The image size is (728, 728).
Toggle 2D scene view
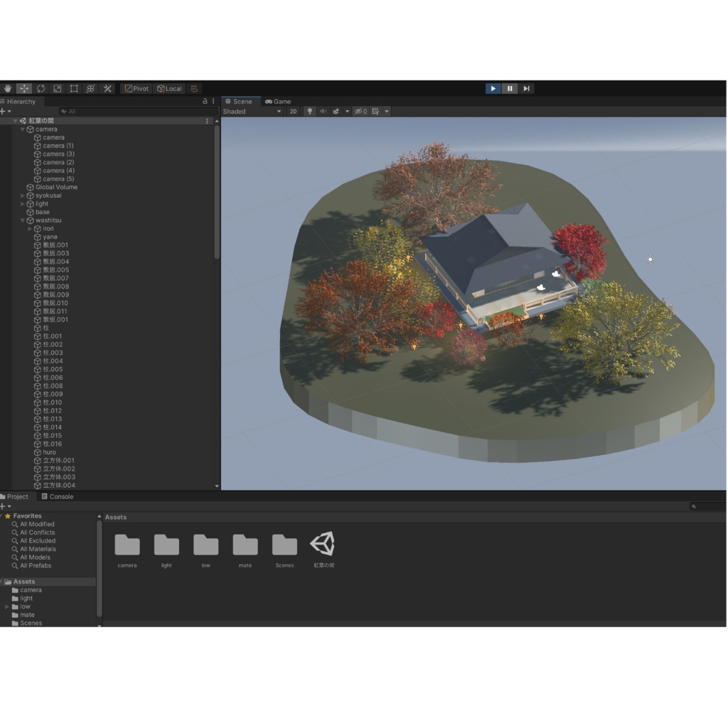point(293,112)
